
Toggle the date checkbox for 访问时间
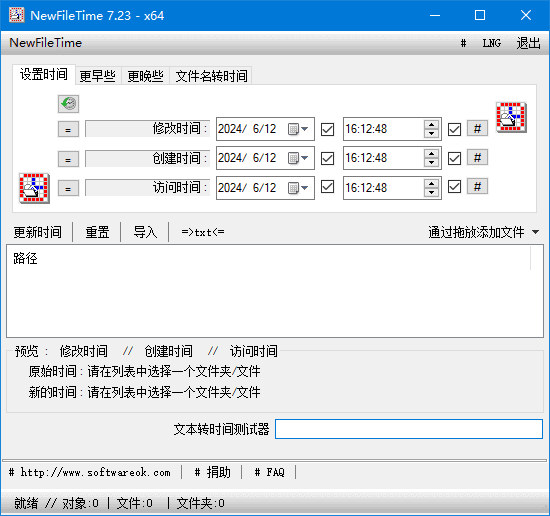coord(328,187)
